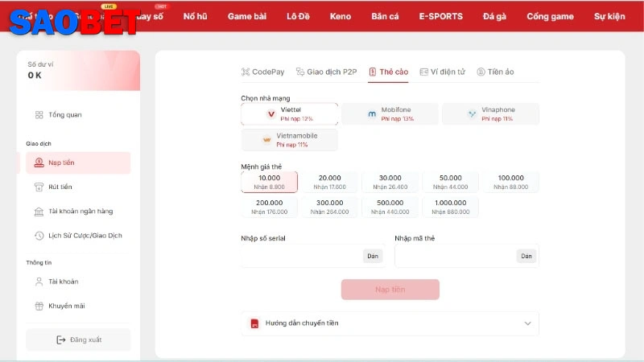
Task: Click the Khuyến mãi gift icon
Action: (x=39, y=306)
